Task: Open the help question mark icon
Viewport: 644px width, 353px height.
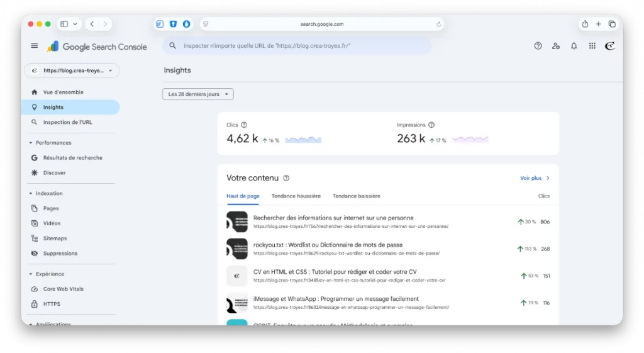Action: point(538,46)
